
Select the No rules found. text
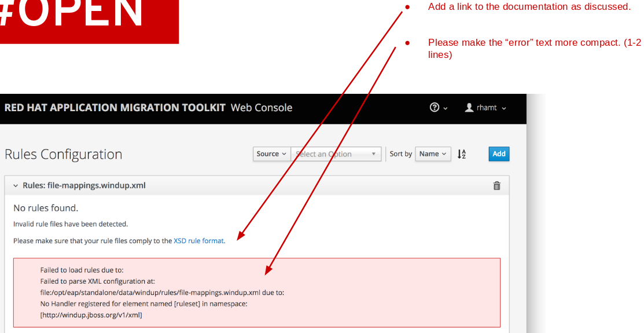point(46,208)
